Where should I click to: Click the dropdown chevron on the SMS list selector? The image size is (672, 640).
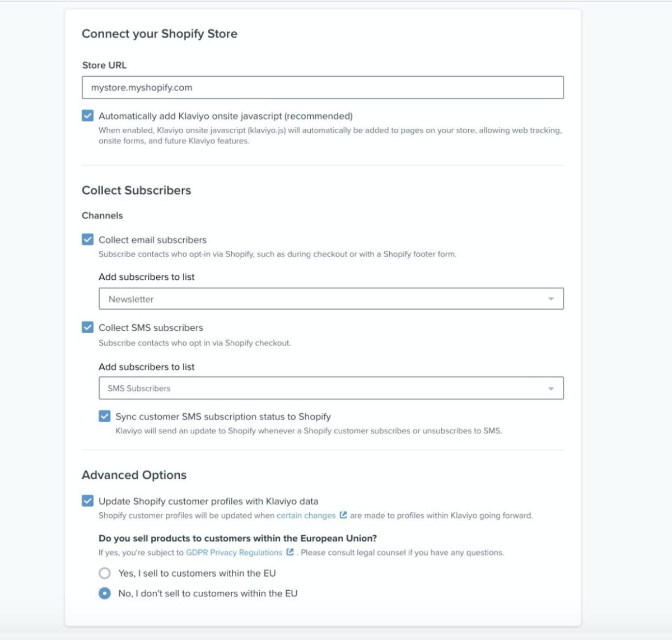(550, 387)
